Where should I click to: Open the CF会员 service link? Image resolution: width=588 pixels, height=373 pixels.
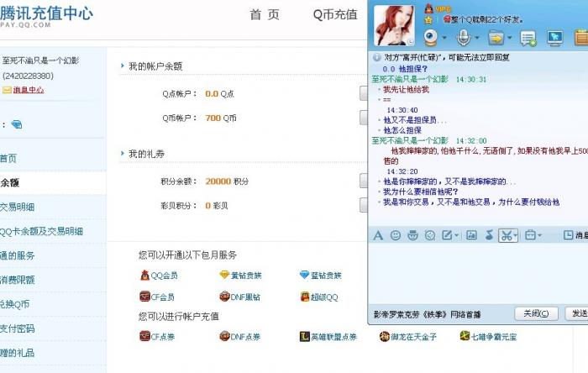pos(157,297)
